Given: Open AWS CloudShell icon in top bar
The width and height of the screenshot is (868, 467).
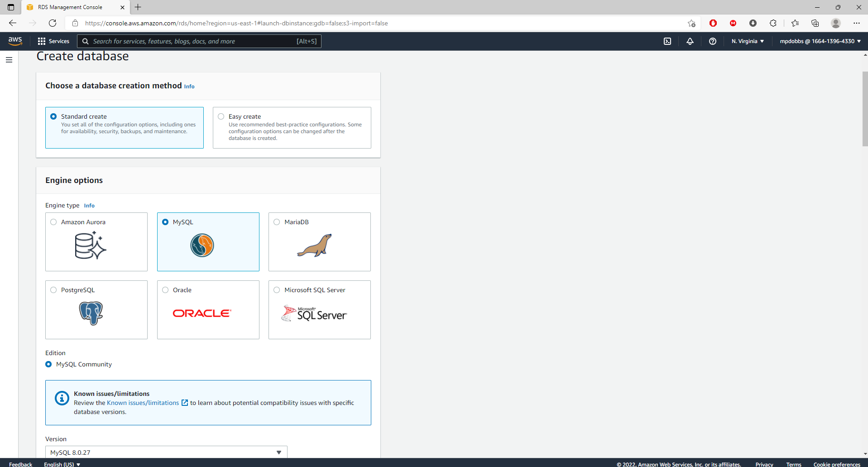Looking at the screenshot, I should point(667,41).
